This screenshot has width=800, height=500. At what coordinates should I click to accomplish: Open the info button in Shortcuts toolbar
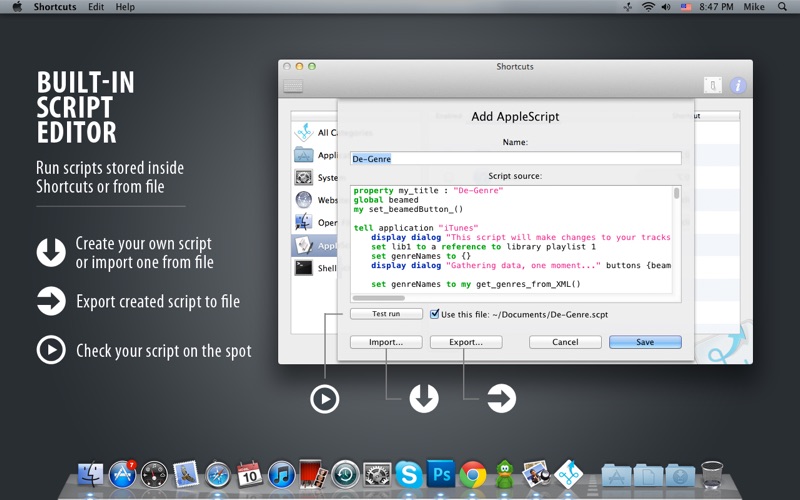click(x=738, y=85)
